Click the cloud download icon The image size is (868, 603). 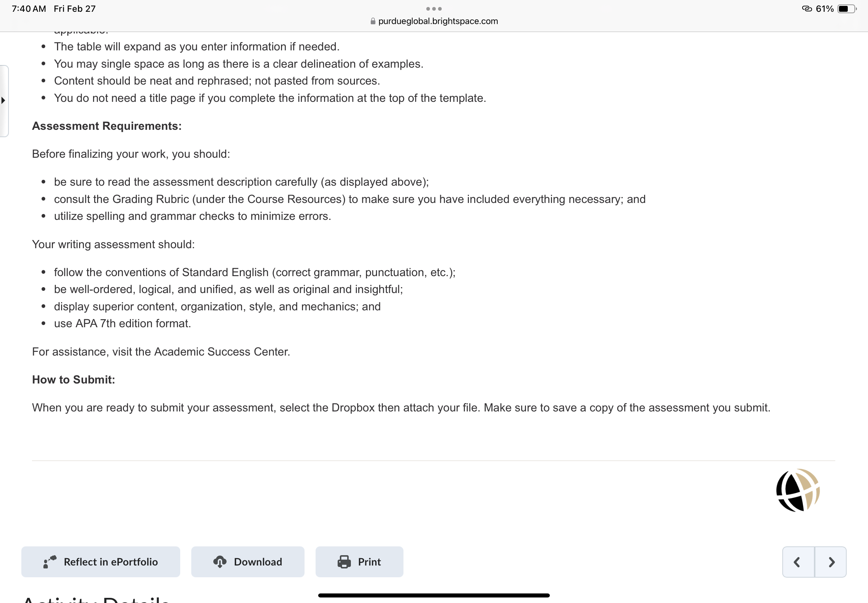(x=220, y=562)
